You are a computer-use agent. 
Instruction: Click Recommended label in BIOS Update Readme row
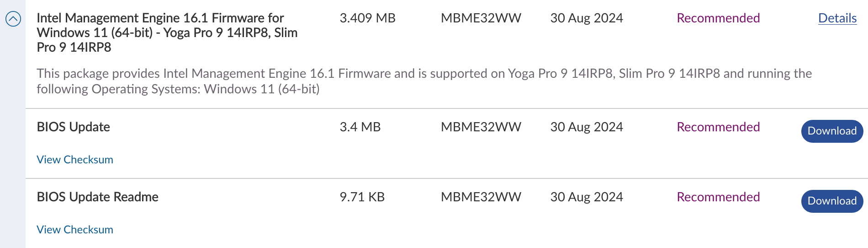[x=718, y=197]
